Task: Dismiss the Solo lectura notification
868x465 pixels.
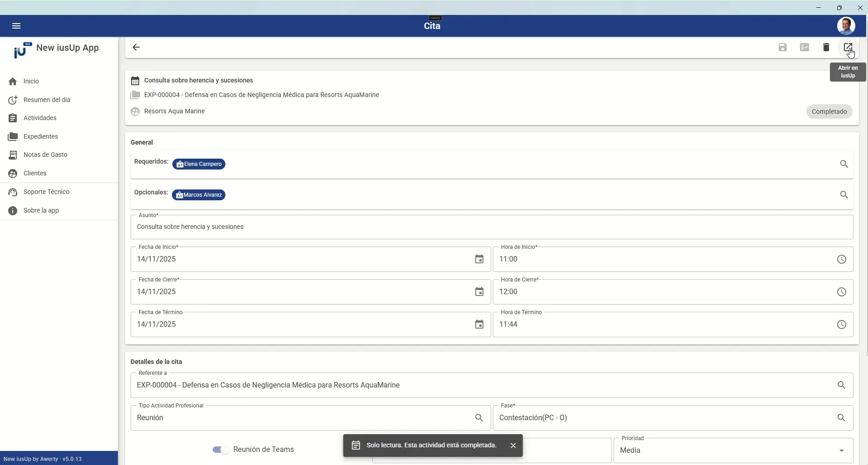Action: 513,446
